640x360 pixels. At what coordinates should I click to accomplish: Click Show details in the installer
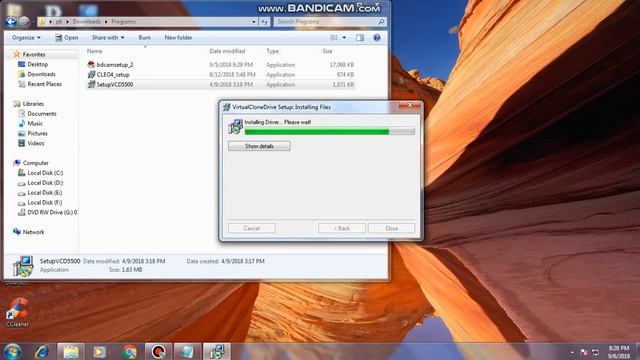click(x=259, y=146)
